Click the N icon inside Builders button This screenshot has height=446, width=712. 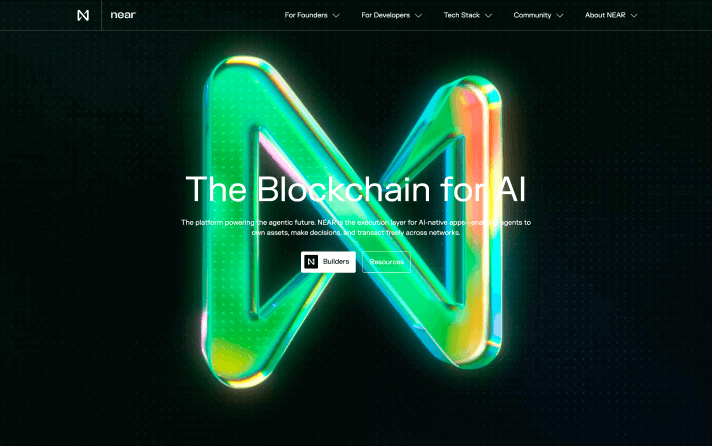311,262
